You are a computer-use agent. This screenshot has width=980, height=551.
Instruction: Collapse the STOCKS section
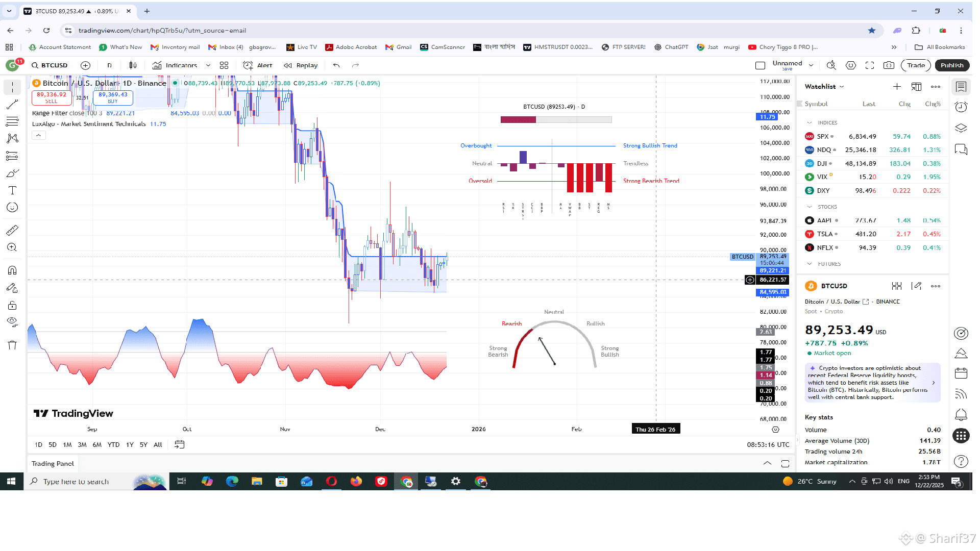[810, 207]
